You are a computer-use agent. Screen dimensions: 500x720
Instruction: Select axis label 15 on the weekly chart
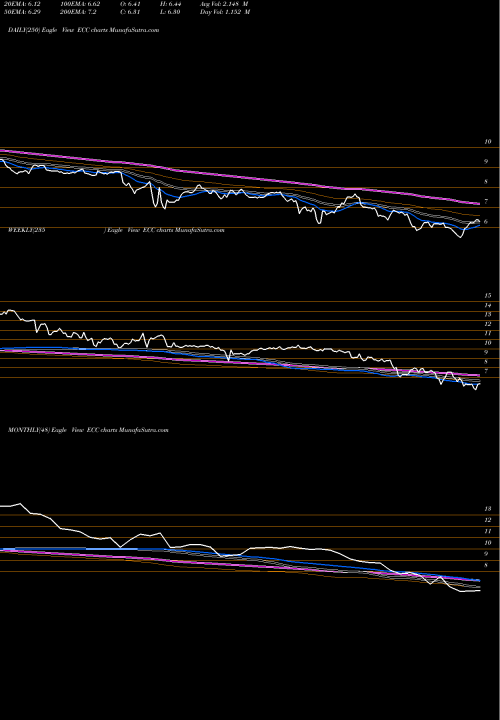488,296
